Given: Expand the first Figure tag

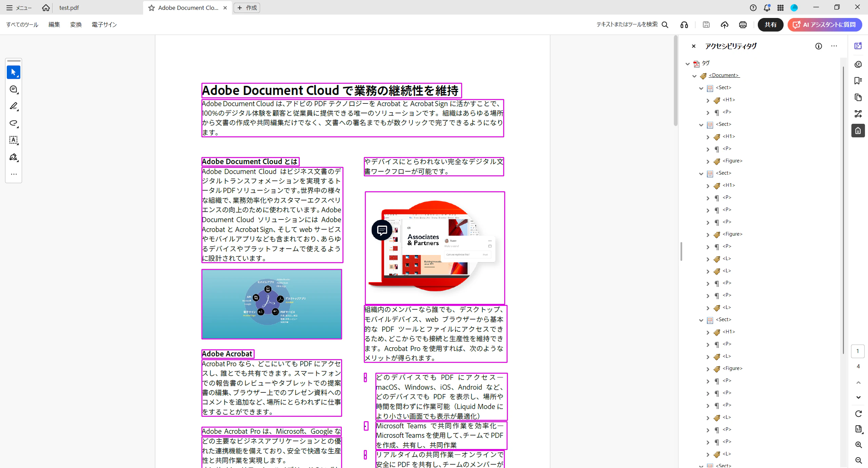Looking at the screenshot, I should [708, 161].
